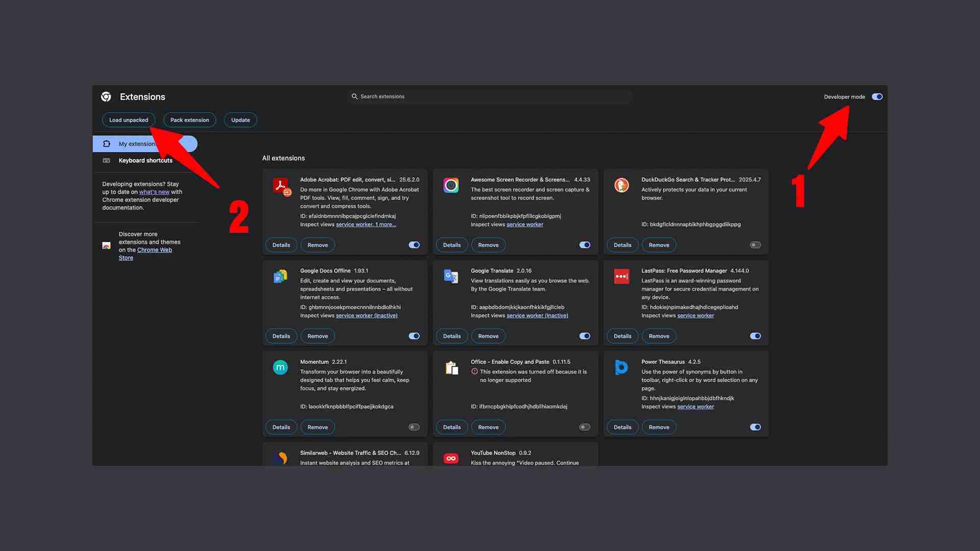Screen dimensions: 980x551
Task: Click the search magnifier icon
Action: (355, 96)
